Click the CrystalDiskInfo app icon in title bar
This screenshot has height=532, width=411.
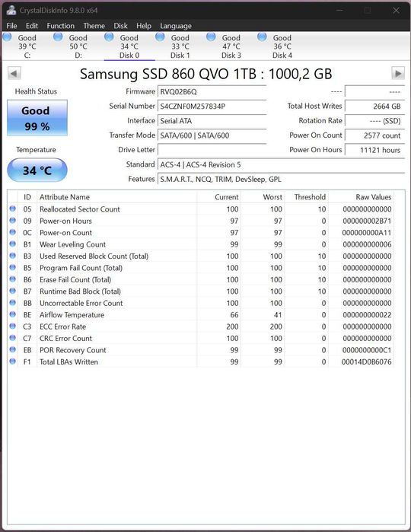[11, 10]
